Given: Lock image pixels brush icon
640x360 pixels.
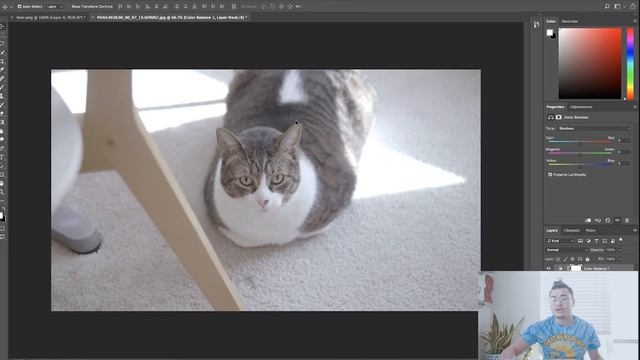Looking at the screenshot, I should [565, 259].
